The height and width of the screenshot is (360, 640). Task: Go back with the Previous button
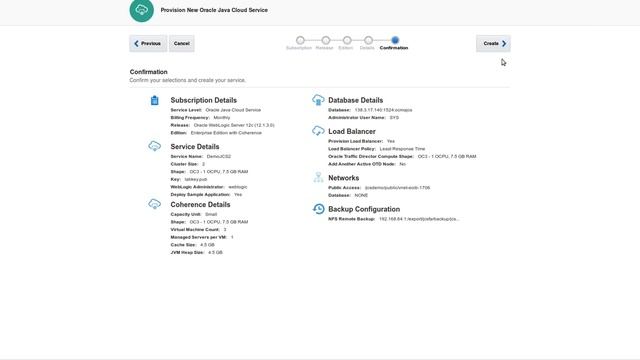coord(148,43)
